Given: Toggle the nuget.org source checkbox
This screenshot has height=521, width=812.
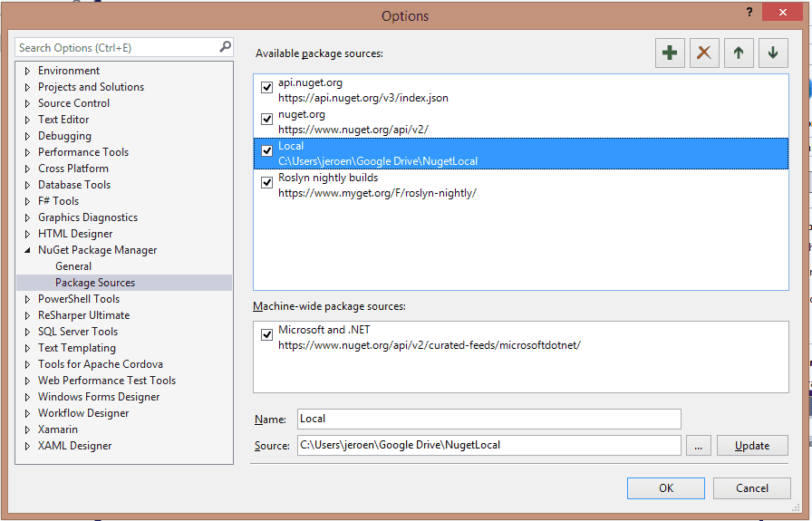Looking at the screenshot, I should 266,119.
